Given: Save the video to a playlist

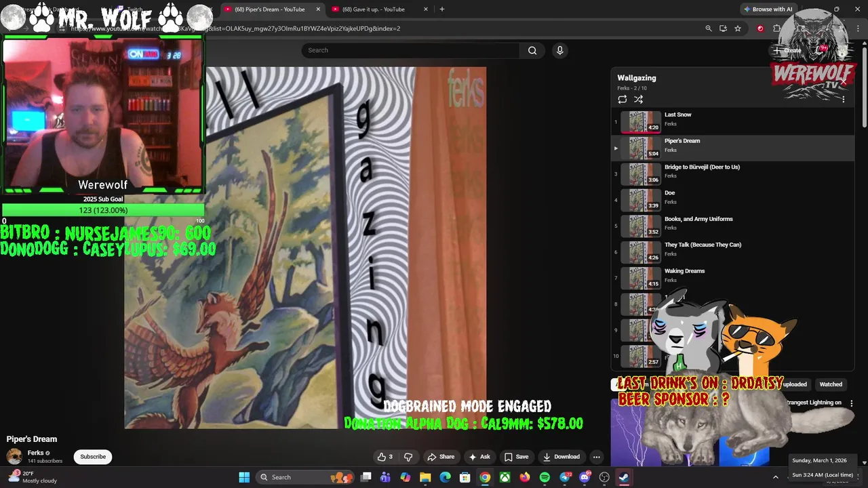Looking at the screenshot, I should [x=516, y=457].
